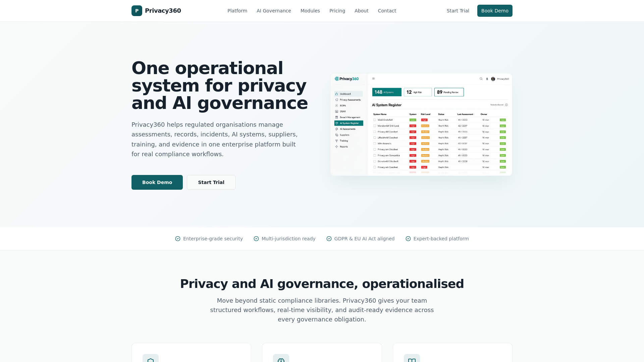Click the user avatar photo in dashboard preview

point(493,79)
